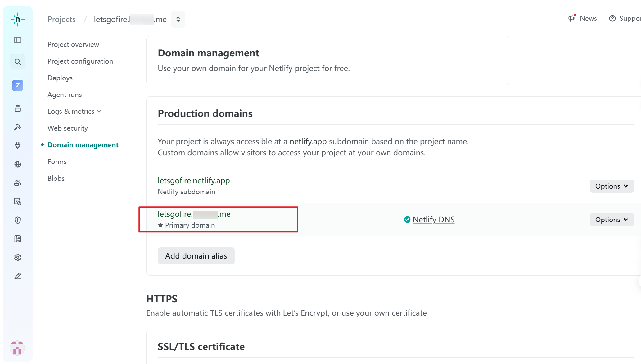Open the project switcher dropdown
The height and width of the screenshot is (364, 641).
[x=178, y=19]
